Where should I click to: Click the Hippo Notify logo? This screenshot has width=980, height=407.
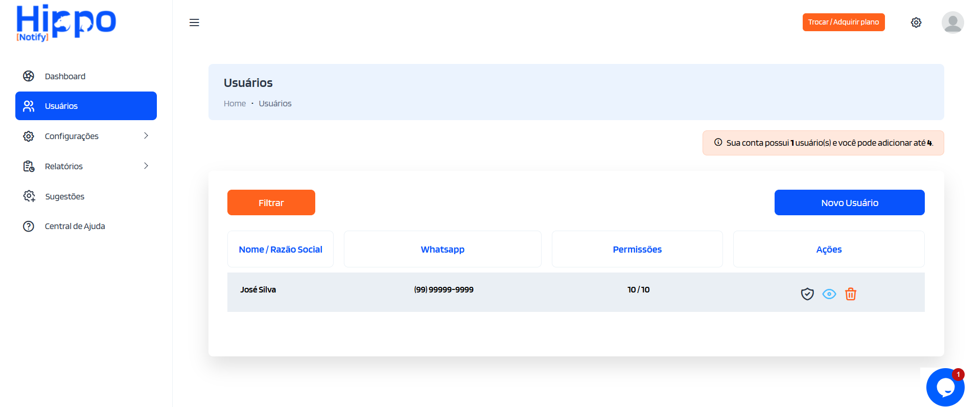(66, 22)
